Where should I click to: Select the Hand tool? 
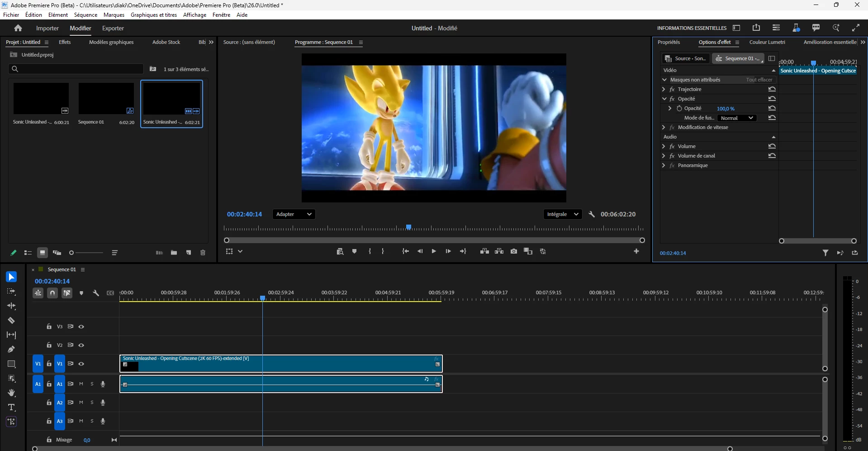(x=11, y=393)
